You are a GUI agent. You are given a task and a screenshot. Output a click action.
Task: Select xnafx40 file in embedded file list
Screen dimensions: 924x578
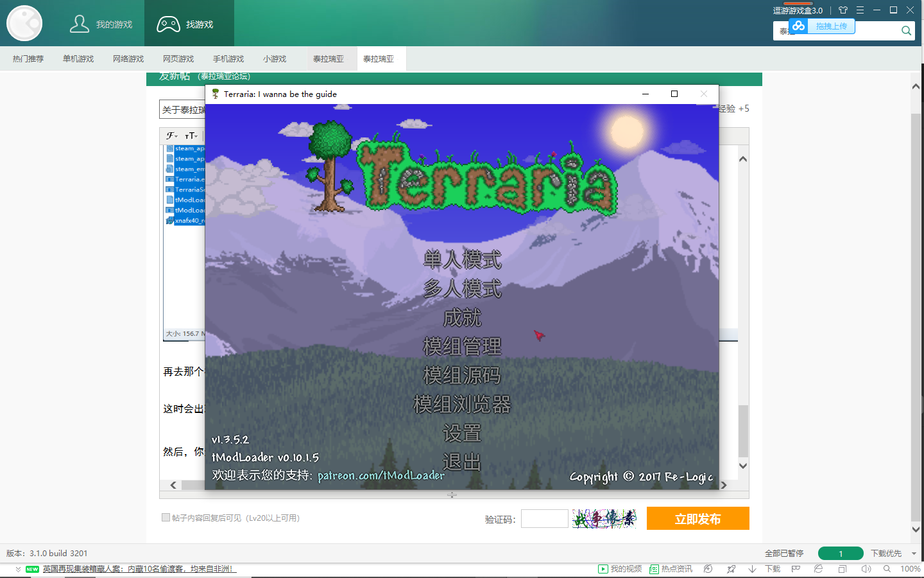(185, 220)
